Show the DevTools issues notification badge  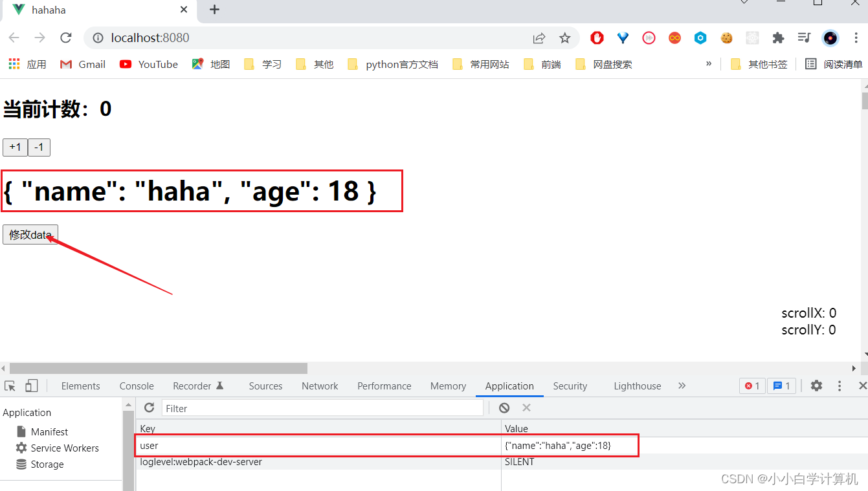tap(782, 386)
